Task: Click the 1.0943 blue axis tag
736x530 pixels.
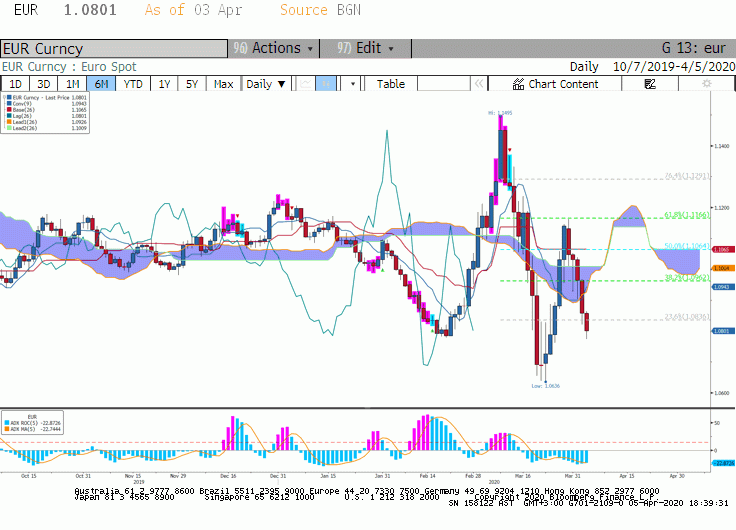Action: tap(723, 286)
